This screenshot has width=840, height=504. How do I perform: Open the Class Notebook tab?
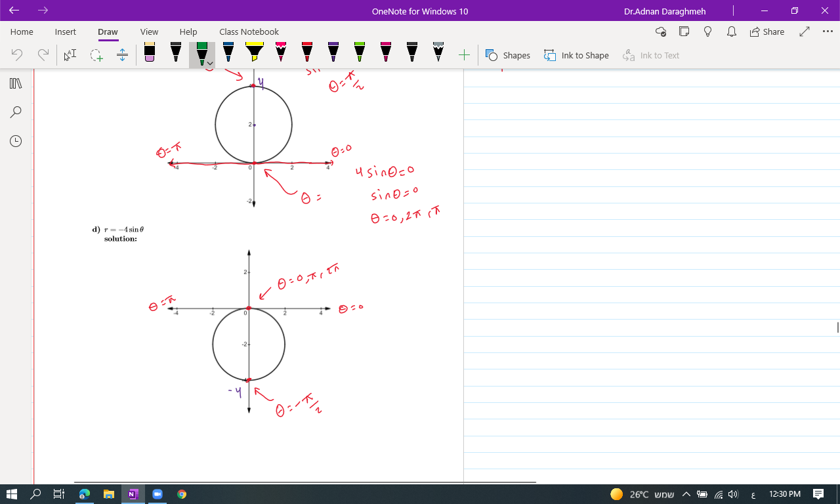click(249, 31)
